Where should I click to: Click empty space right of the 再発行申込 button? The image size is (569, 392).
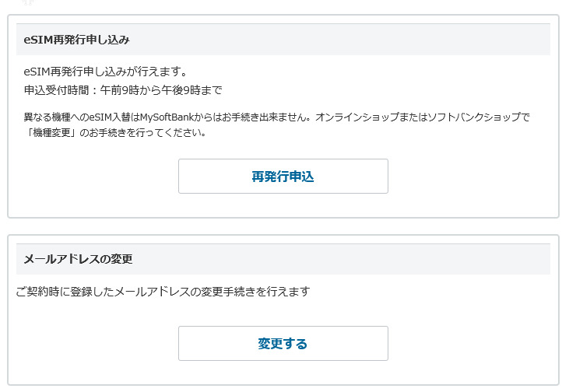pos(467,177)
